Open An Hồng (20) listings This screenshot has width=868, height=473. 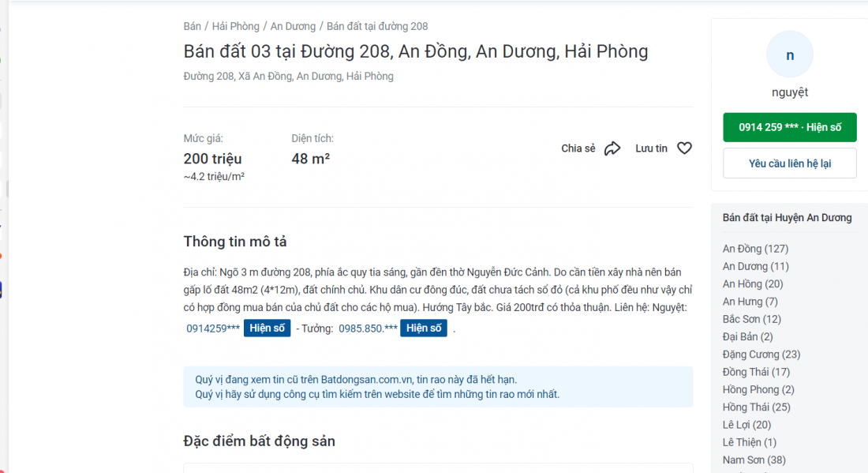point(752,284)
